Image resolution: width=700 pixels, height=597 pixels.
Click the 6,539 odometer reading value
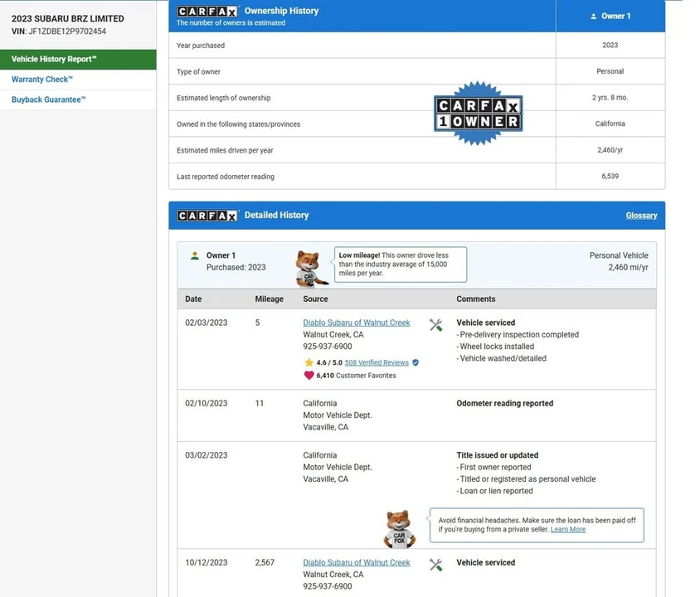coord(610,177)
